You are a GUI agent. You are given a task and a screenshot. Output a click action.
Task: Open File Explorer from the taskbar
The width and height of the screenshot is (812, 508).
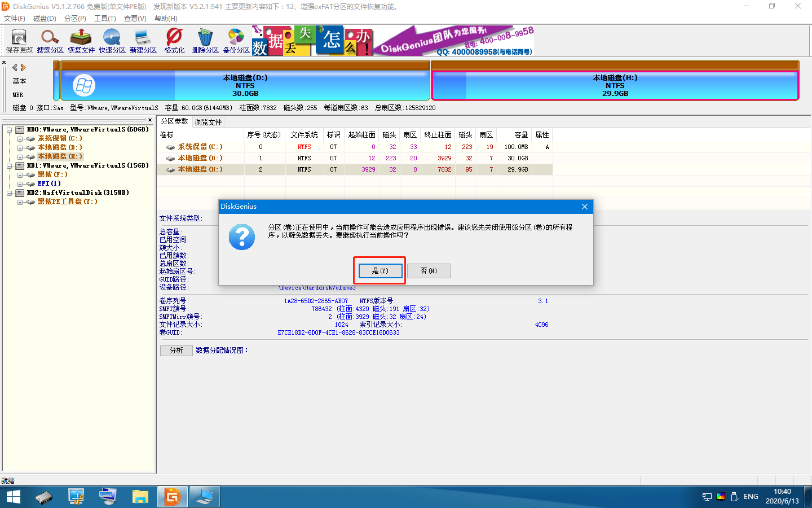pyautogui.click(x=140, y=497)
